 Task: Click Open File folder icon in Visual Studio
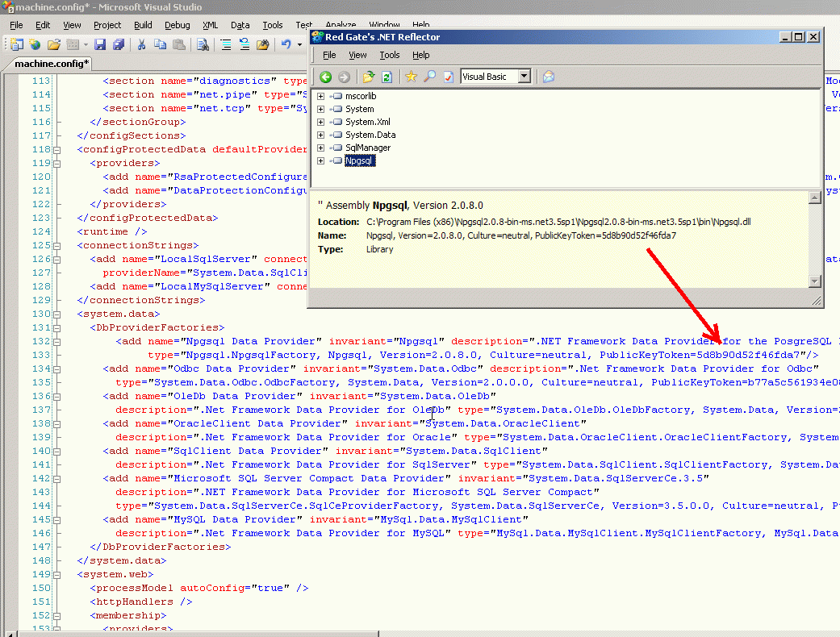[53, 44]
